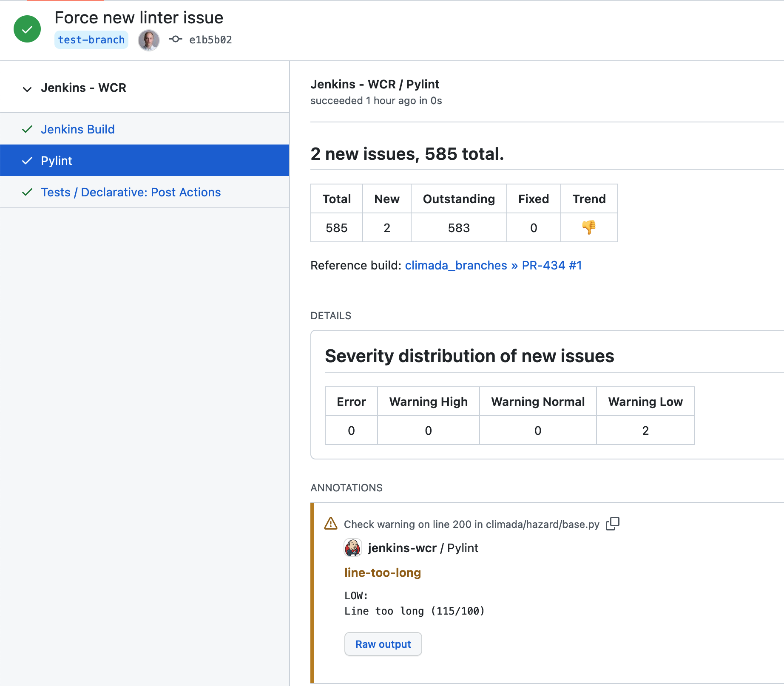
Task: Open the Jenkins Build stage
Action: coord(77,129)
